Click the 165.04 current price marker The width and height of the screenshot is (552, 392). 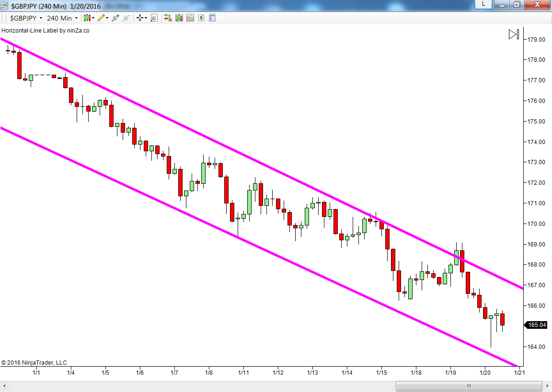pos(536,325)
